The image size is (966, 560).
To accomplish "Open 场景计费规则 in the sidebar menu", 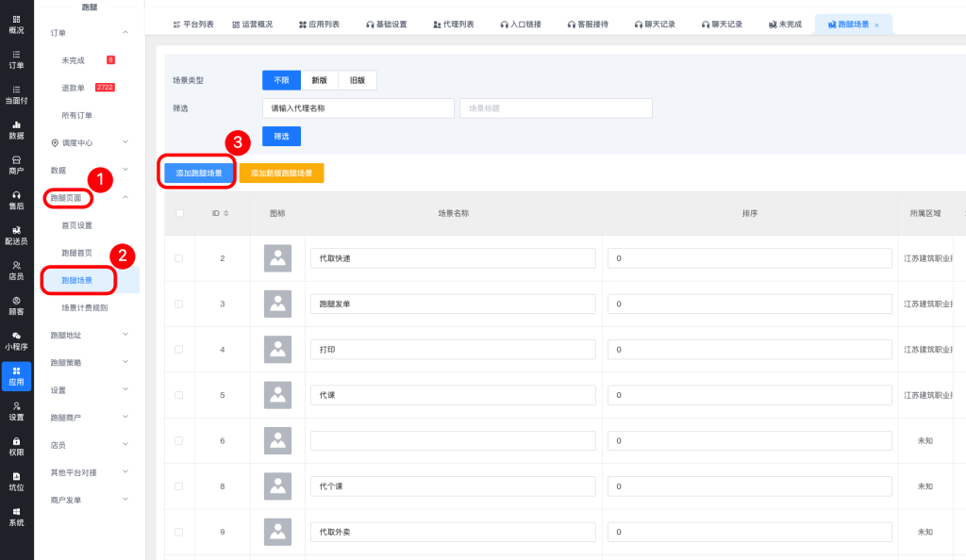I will pyautogui.click(x=85, y=307).
